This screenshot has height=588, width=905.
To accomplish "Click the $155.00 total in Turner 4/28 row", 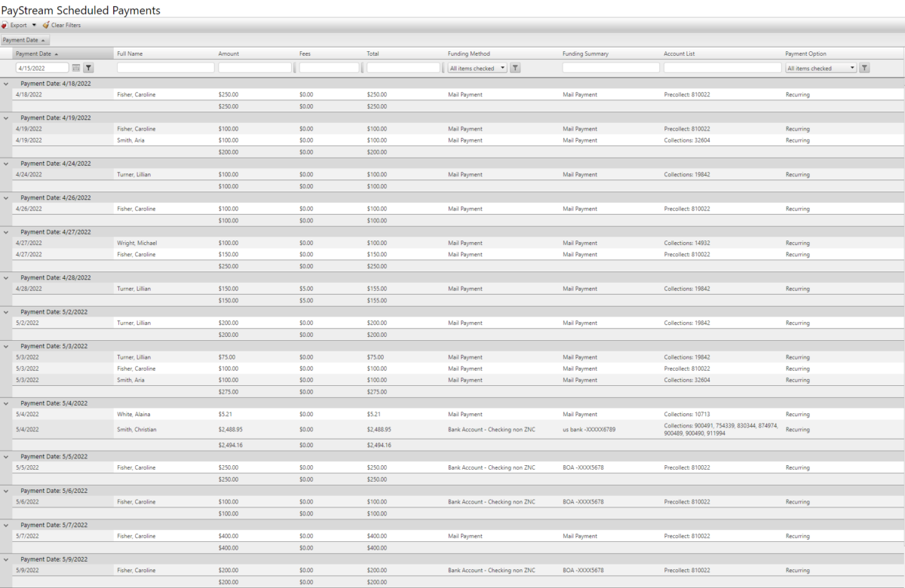I will click(x=377, y=289).
